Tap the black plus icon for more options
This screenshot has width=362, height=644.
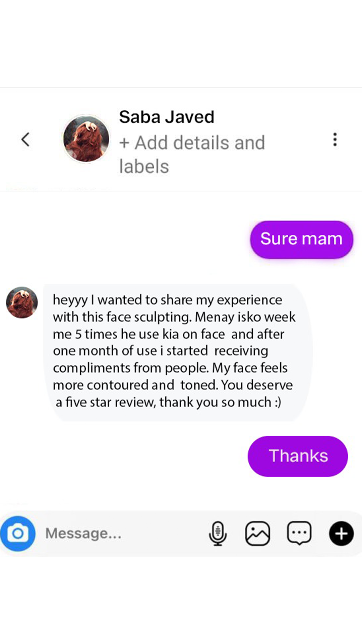341,533
